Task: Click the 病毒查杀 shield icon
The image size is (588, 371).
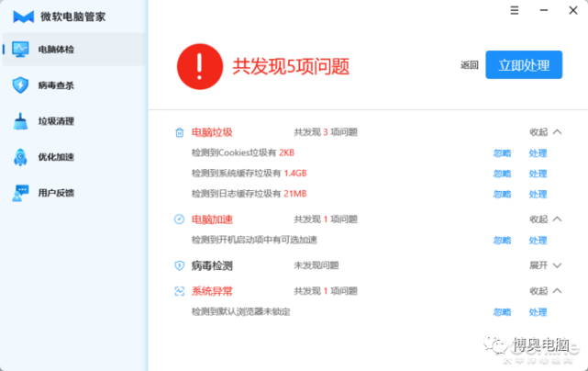Action: click(20, 85)
